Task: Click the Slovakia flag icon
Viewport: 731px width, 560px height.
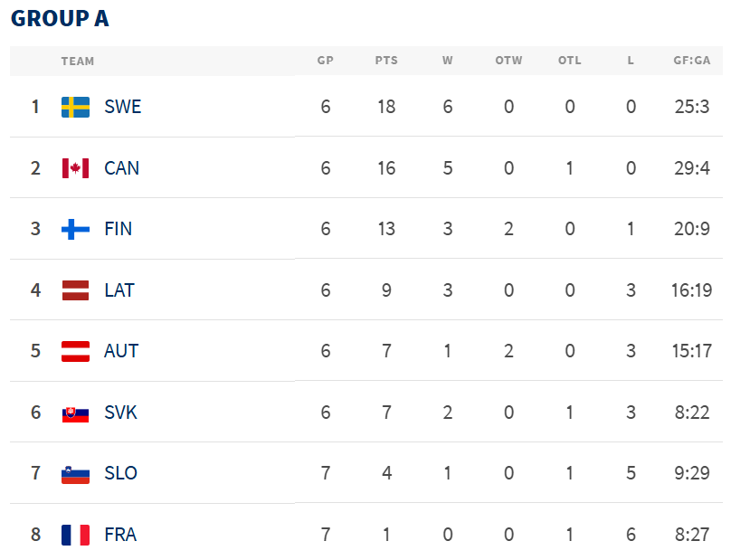Action: pos(75,413)
